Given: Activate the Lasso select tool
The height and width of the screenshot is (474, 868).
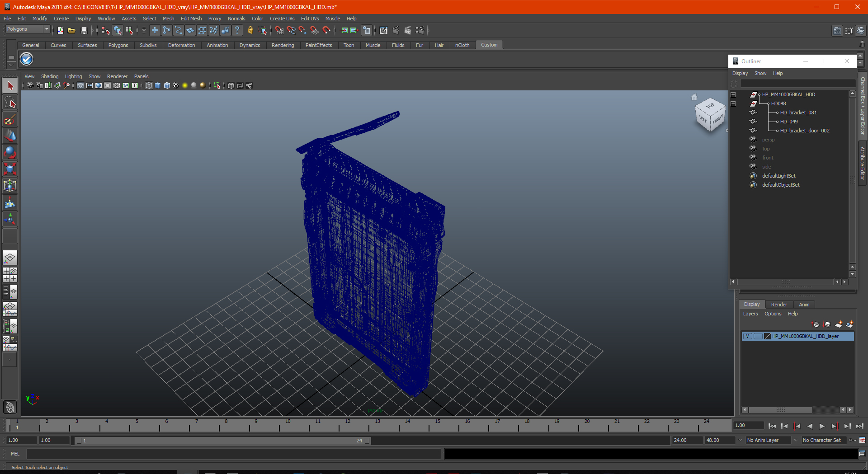Looking at the screenshot, I should (x=10, y=103).
